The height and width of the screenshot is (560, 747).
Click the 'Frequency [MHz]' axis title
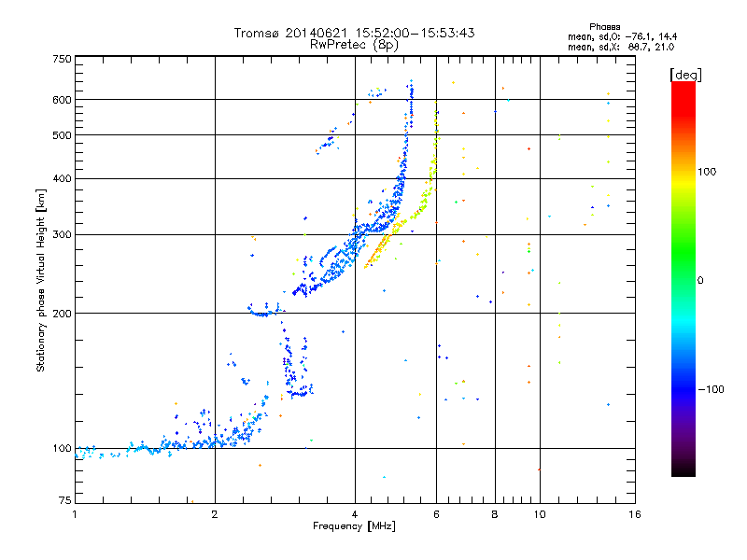tap(354, 526)
